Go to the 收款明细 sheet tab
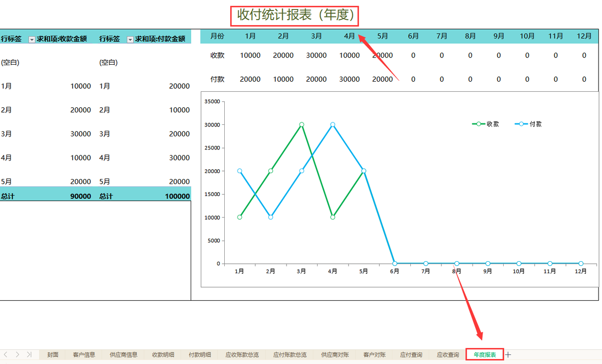Screen dimensions: 602x364 (x=163, y=354)
